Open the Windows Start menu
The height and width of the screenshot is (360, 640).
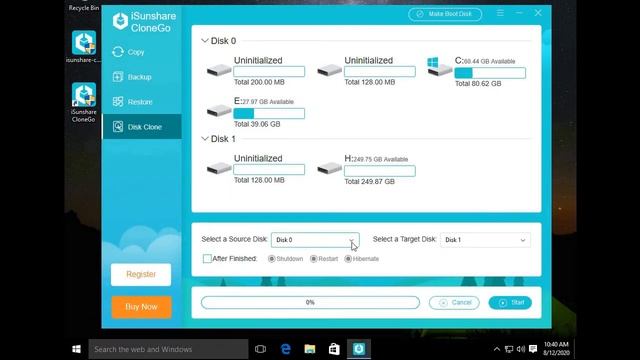[76, 349]
